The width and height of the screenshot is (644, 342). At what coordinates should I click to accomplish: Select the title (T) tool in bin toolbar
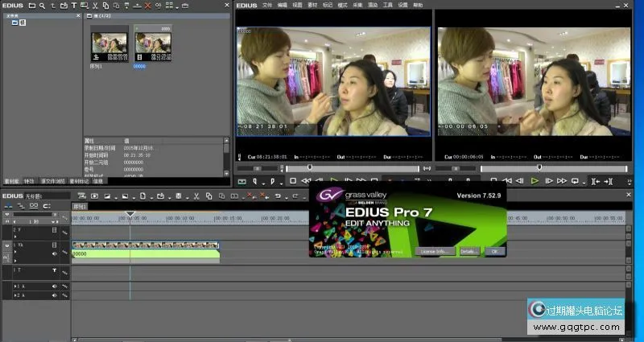coord(74,5)
